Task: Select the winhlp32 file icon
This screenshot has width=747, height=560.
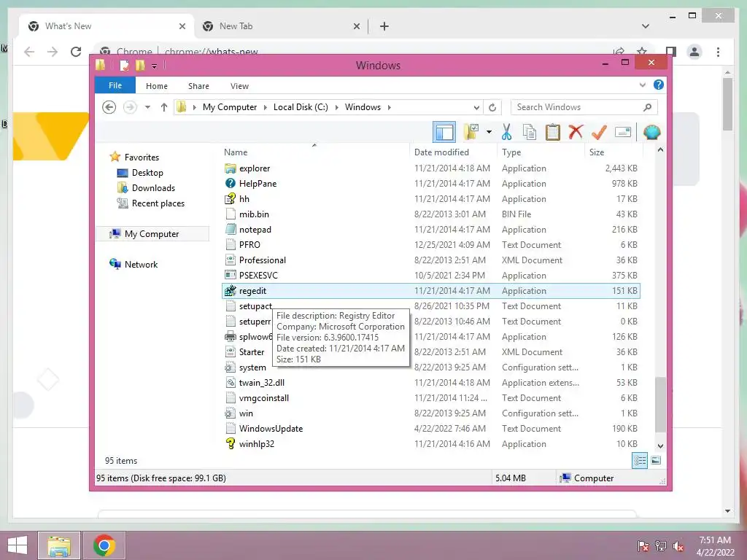Action: point(230,444)
